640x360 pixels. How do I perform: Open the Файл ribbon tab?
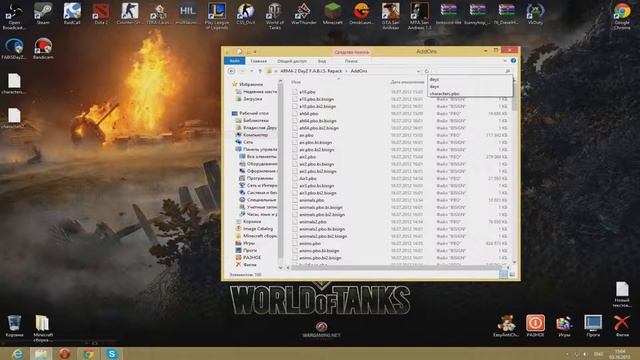[x=235, y=61]
